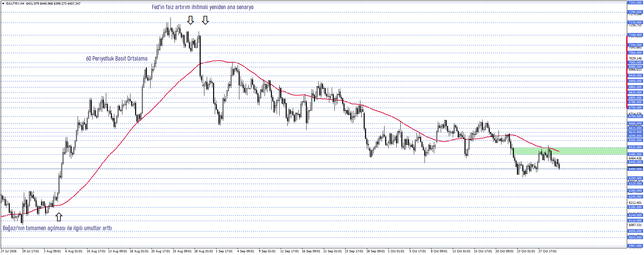Click the 6930.000 price level label
This screenshot has width=644, height=255.
point(635,76)
